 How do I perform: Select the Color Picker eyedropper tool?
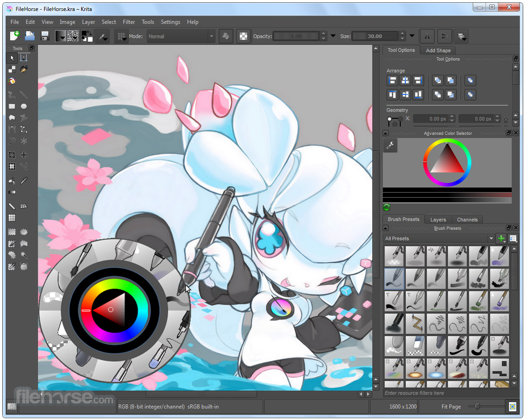pos(24,181)
